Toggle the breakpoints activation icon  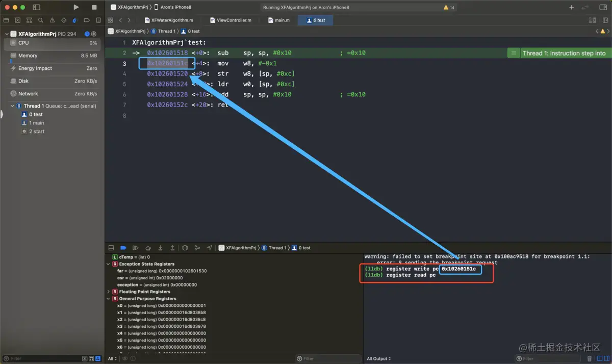[x=123, y=248]
